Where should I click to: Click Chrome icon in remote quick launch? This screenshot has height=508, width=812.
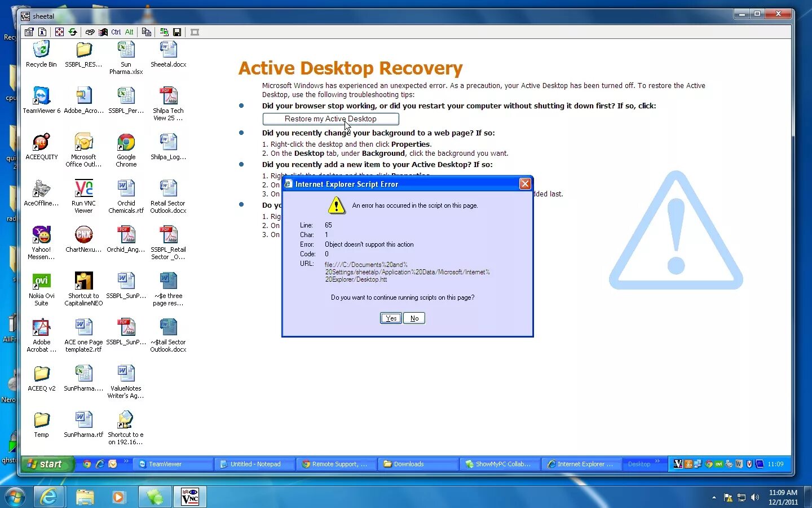[x=87, y=464]
